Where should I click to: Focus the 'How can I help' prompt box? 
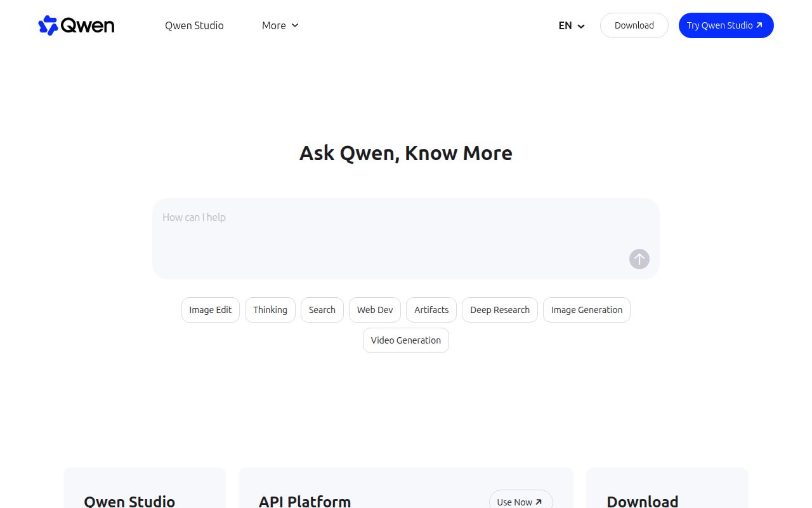click(406, 239)
